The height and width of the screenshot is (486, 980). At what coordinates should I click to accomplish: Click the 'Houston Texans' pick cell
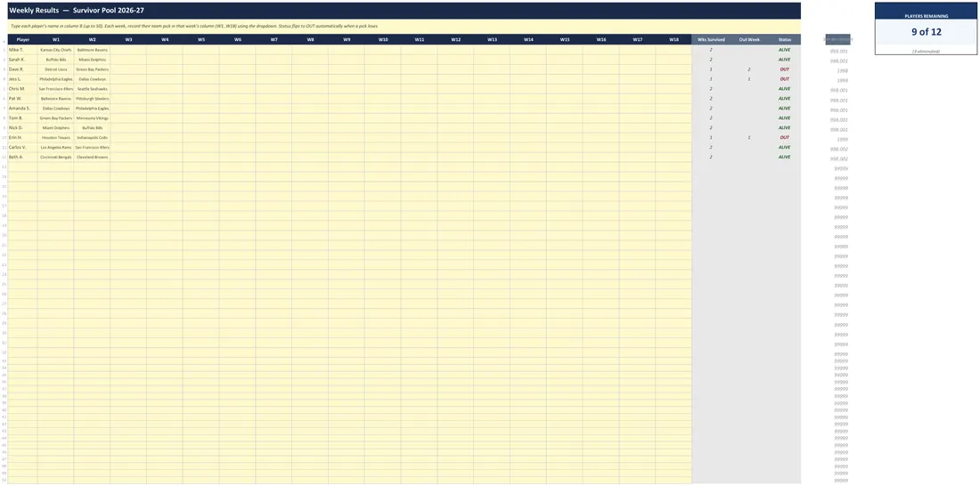point(55,137)
